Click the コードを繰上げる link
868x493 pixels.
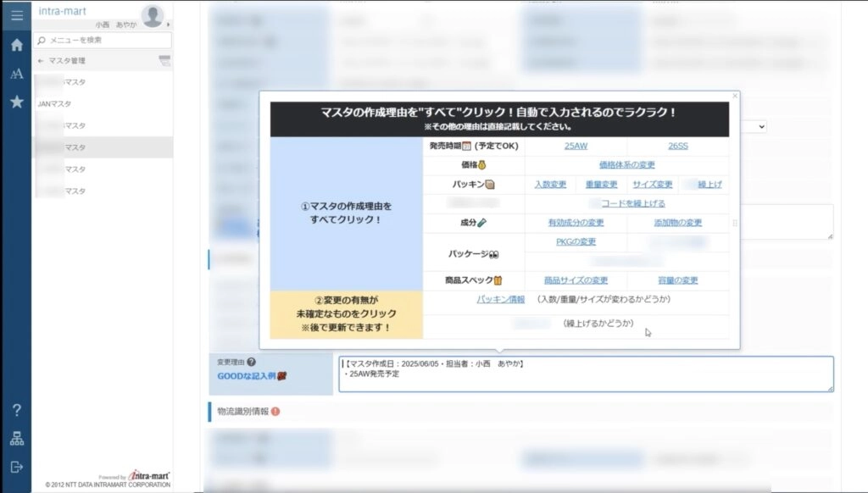(633, 203)
